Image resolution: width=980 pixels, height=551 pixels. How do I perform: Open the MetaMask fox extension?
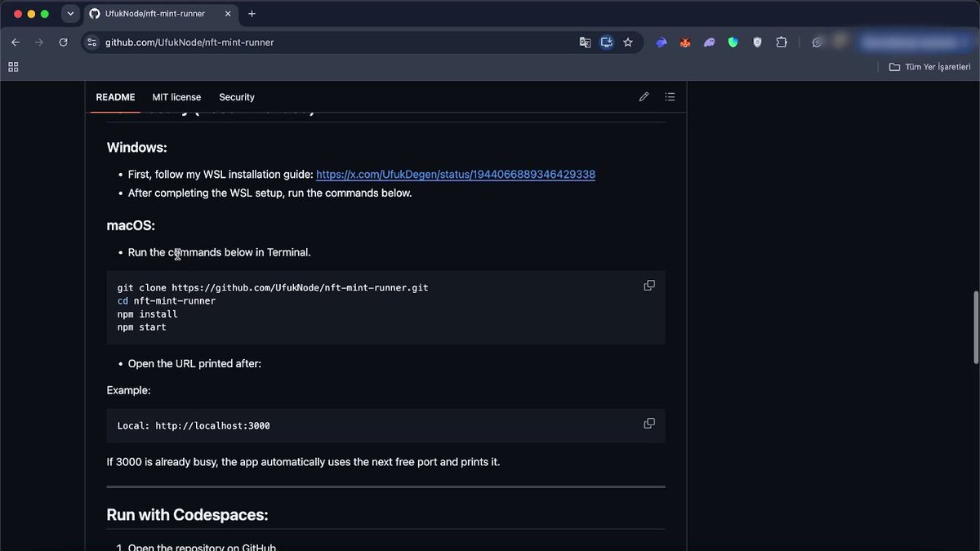(685, 42)
